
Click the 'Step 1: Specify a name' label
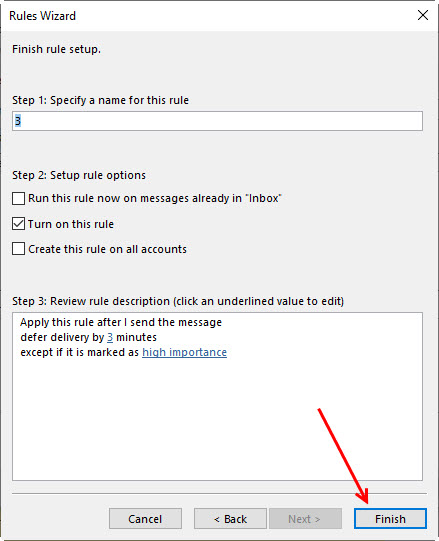[x=100, y=100]
